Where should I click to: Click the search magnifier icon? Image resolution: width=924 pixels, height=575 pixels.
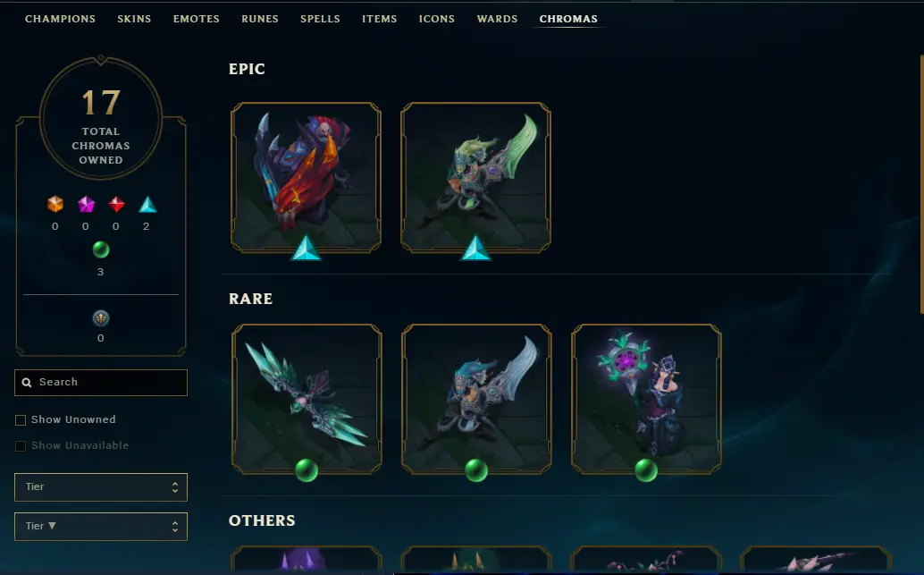(x=27, y=382)
